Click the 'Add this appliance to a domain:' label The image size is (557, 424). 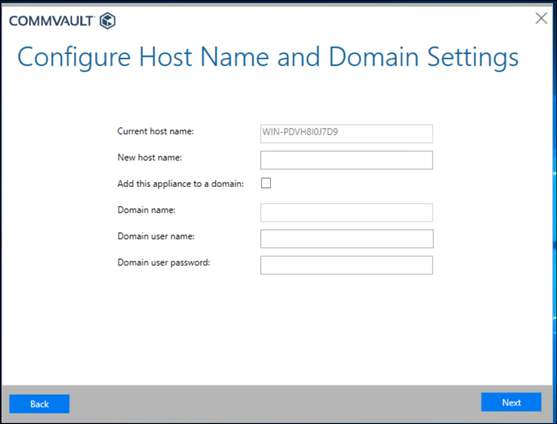(x=180, y=184)
